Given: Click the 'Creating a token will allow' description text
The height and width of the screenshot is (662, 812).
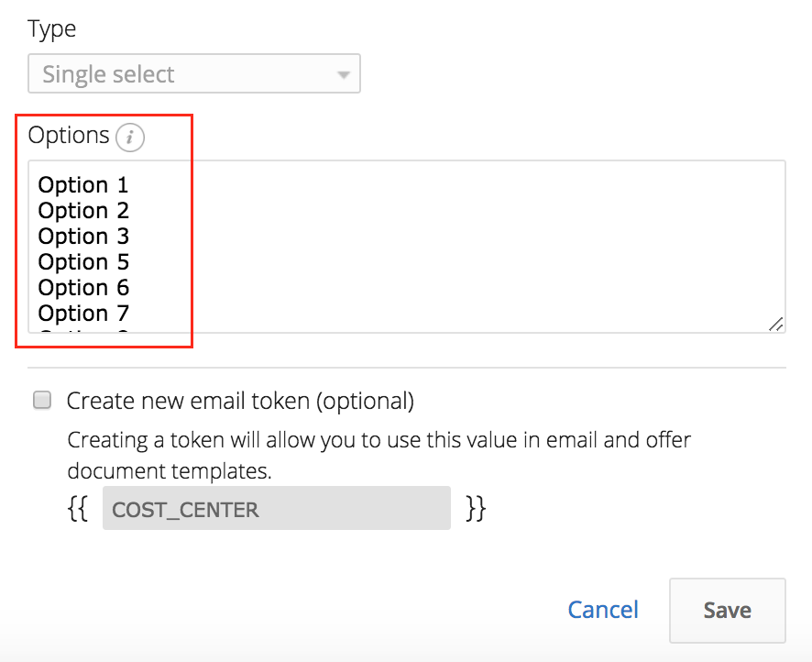Looking at the screenshot, I should 379,456.
